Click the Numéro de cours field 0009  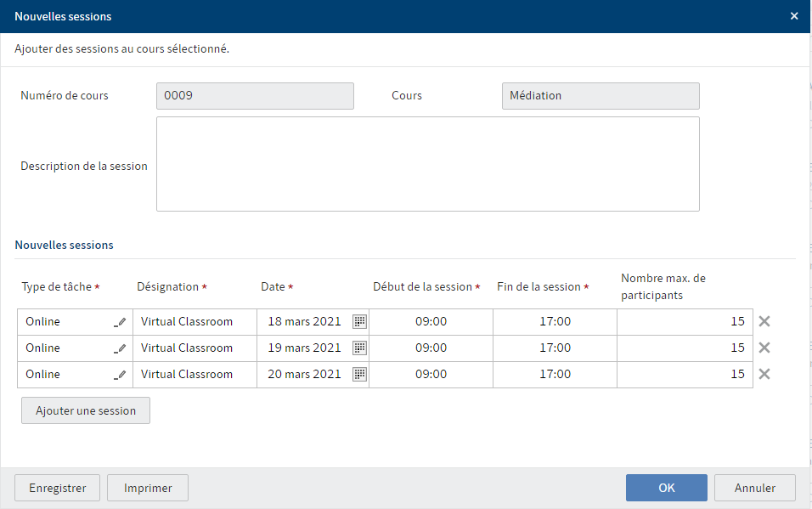click(256, 96)
